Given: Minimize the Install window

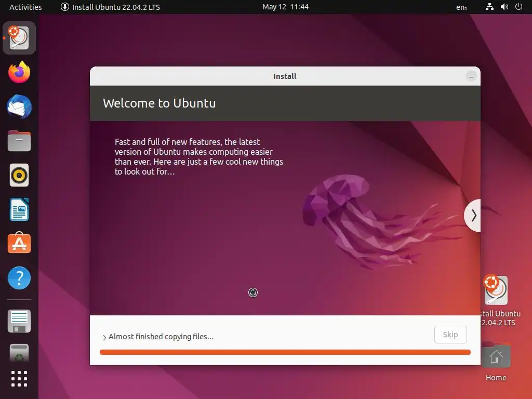Looking at the screenshot, I should 471,76.
